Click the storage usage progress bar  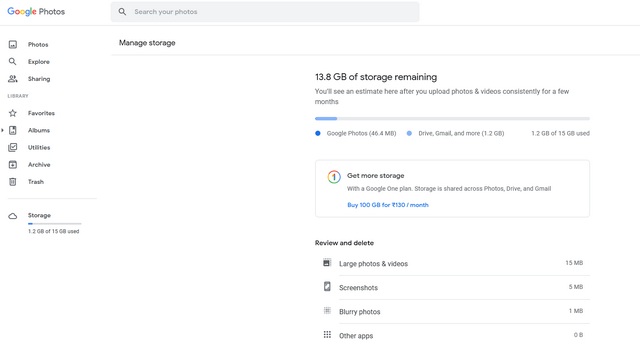pyautogui.click(x=452, y=119)
